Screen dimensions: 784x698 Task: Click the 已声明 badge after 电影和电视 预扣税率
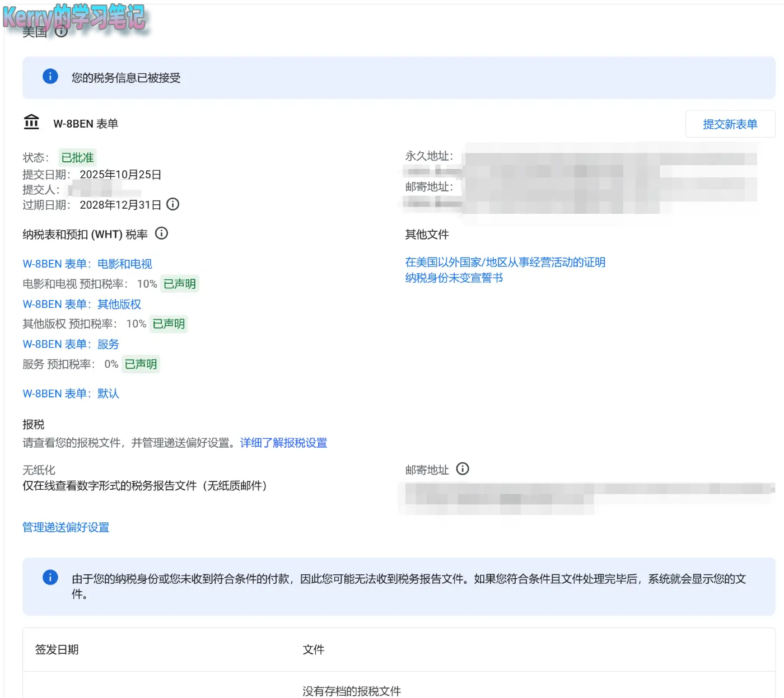(179, 284)
